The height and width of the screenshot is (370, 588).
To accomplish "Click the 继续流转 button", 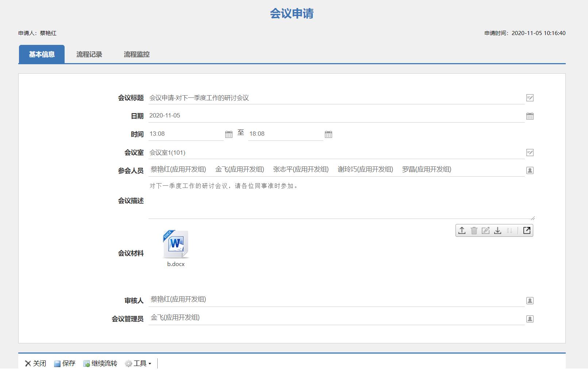I will coord(100,363).
